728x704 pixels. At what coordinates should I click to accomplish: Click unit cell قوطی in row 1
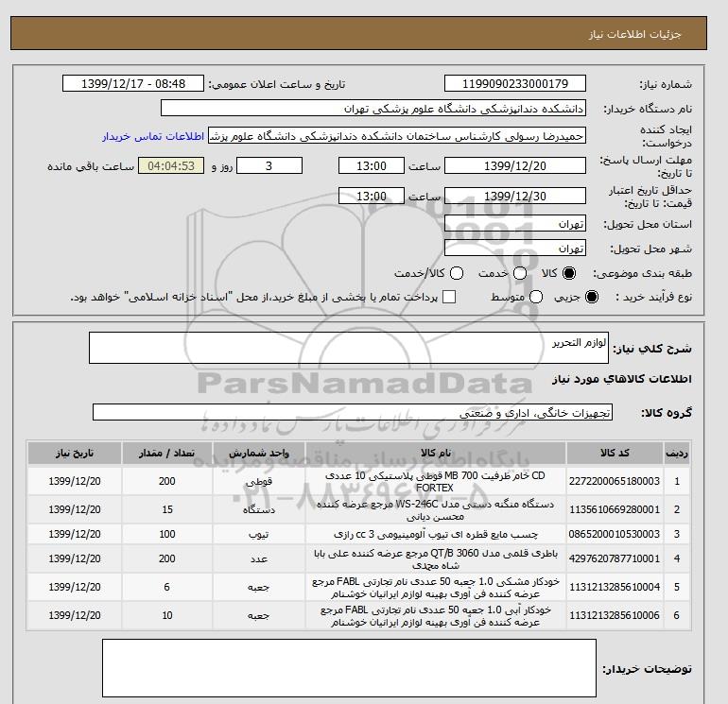click(259, 481)
